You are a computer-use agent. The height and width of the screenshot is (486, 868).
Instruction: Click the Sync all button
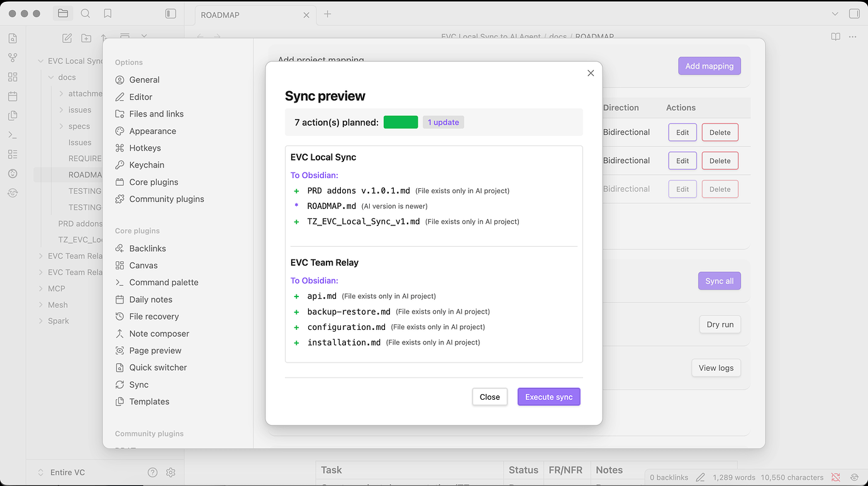(720, 281)
